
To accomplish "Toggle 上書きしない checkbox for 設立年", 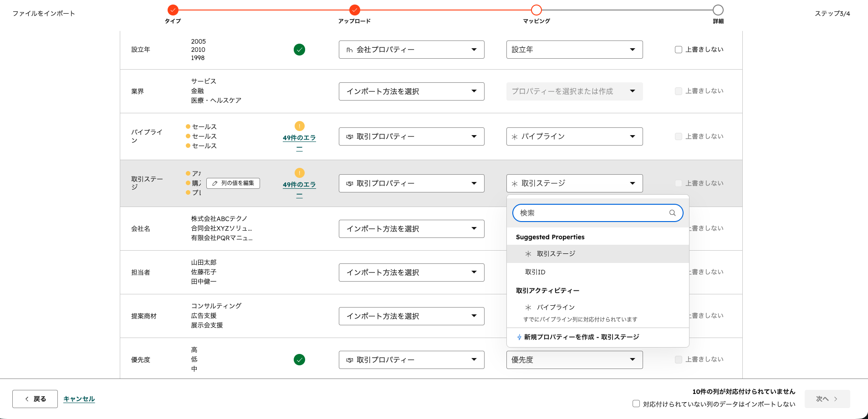I will click(679, 50).
